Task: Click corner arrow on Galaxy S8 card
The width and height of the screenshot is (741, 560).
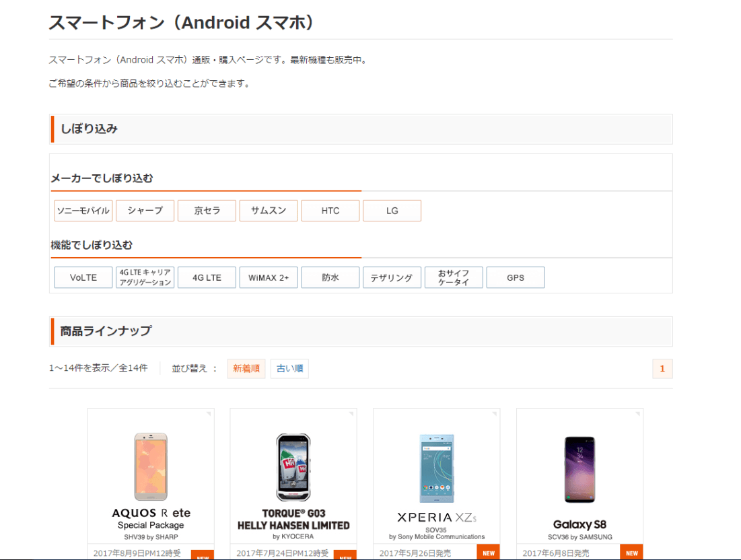Action: [637, 414]
